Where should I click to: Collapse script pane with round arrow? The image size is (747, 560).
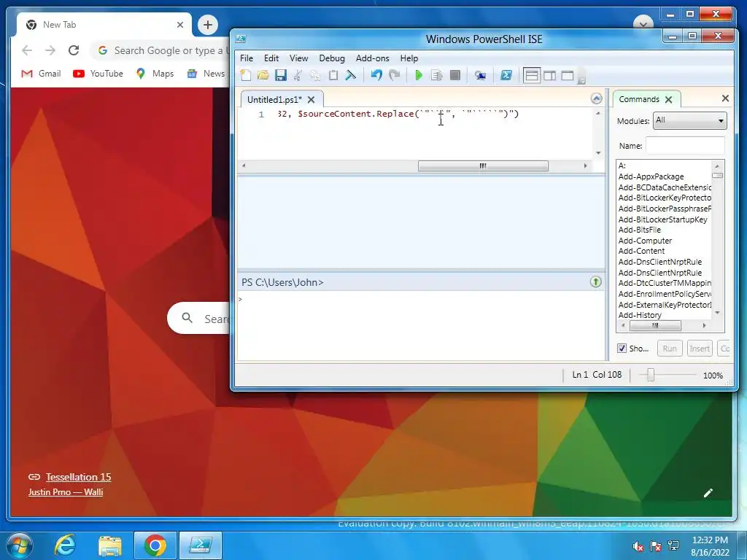point(596,98)
